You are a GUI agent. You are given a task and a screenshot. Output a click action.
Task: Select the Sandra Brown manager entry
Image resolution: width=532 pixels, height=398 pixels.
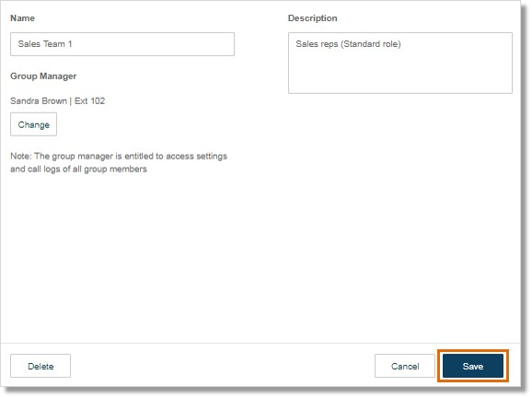coord(58,100)
